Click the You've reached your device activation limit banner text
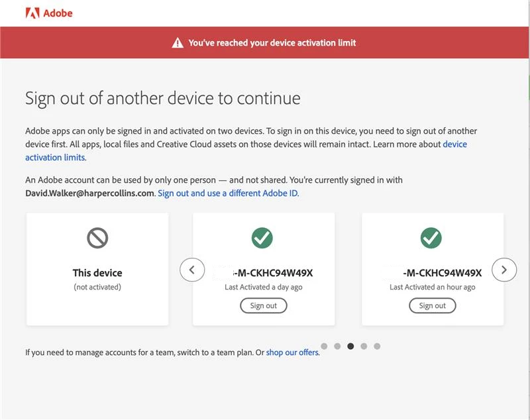Screen dimensions: 530x420 click(x=272, y=43)
